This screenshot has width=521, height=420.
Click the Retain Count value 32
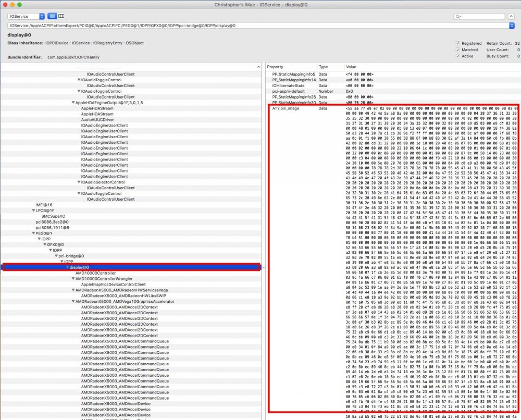[517, 43]
